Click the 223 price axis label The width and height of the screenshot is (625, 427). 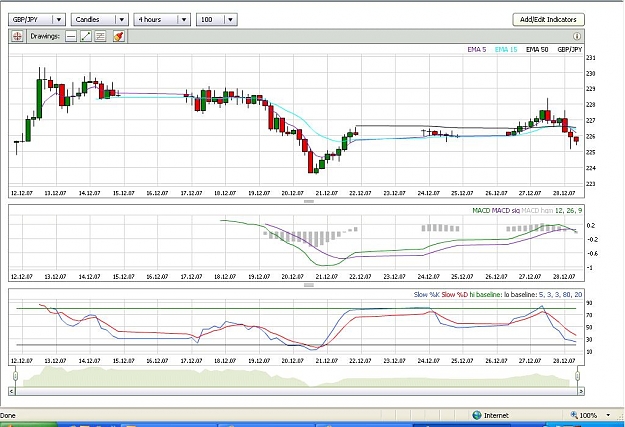(591, 184)
